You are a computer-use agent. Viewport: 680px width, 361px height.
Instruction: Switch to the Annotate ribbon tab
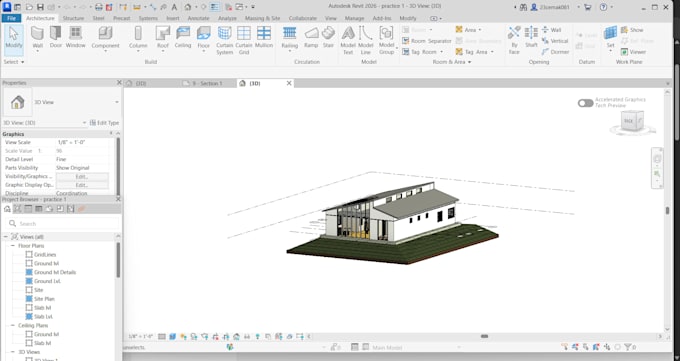pos(198,18)
